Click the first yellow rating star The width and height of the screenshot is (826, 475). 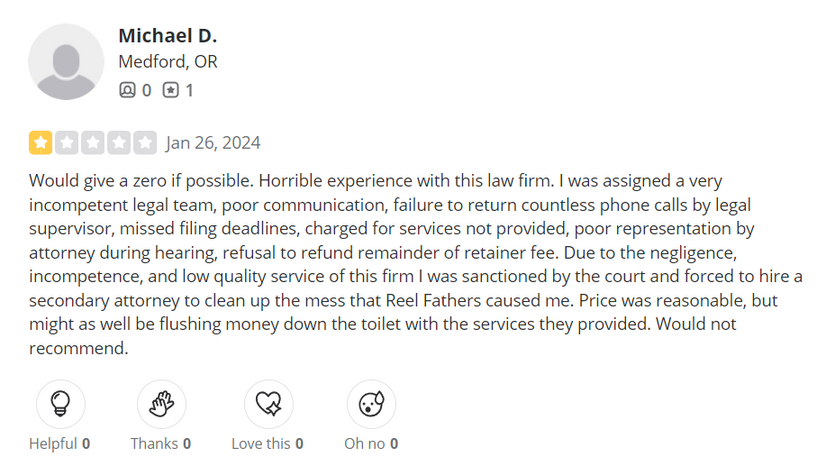(x=41, y=143)
